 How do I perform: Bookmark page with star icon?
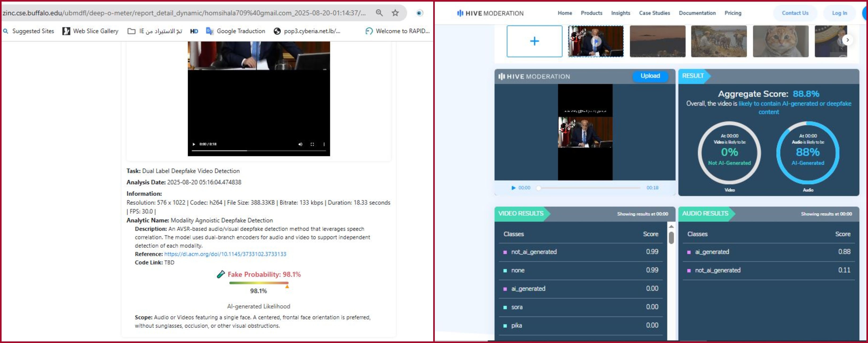click(395, 13)
